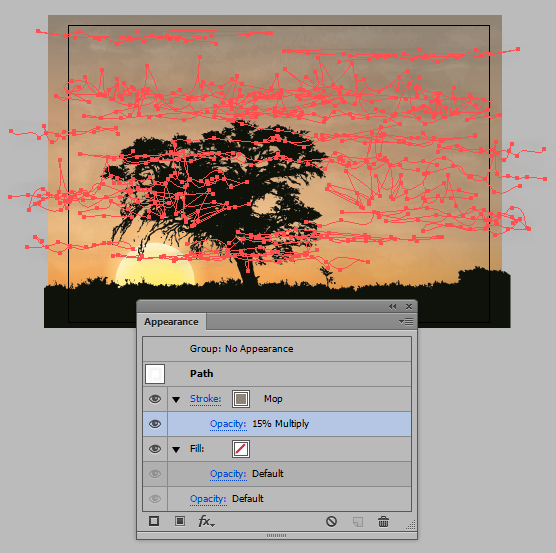Click the Clear Appearance icon

pyautogui.click(x=331, y=521)
